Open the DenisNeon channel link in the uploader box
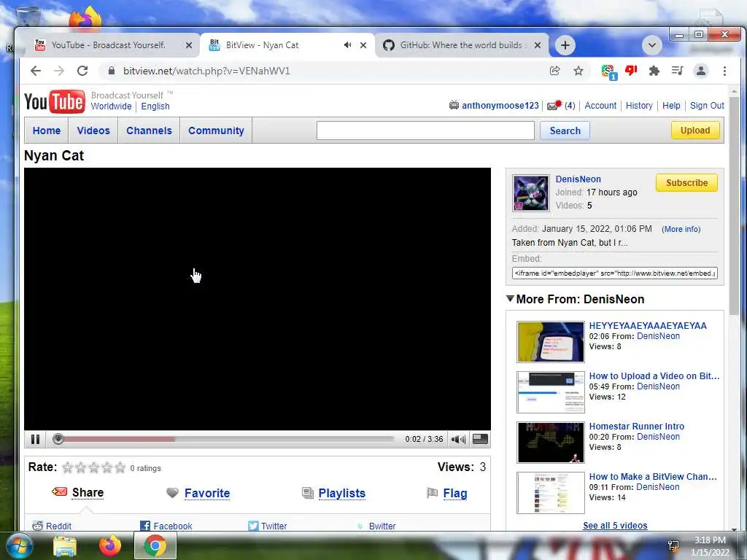Viewport: 747px width, 560px height. (x=578, y=179)
